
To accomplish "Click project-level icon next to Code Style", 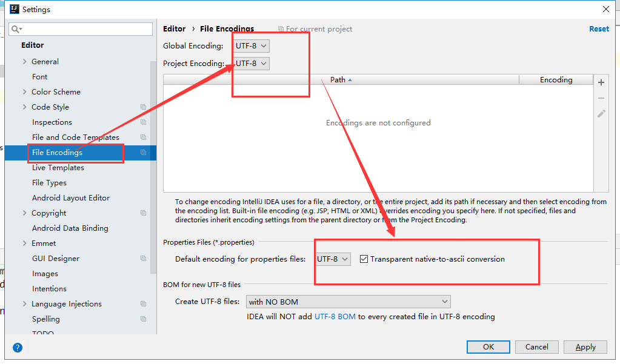I will 143,107.
